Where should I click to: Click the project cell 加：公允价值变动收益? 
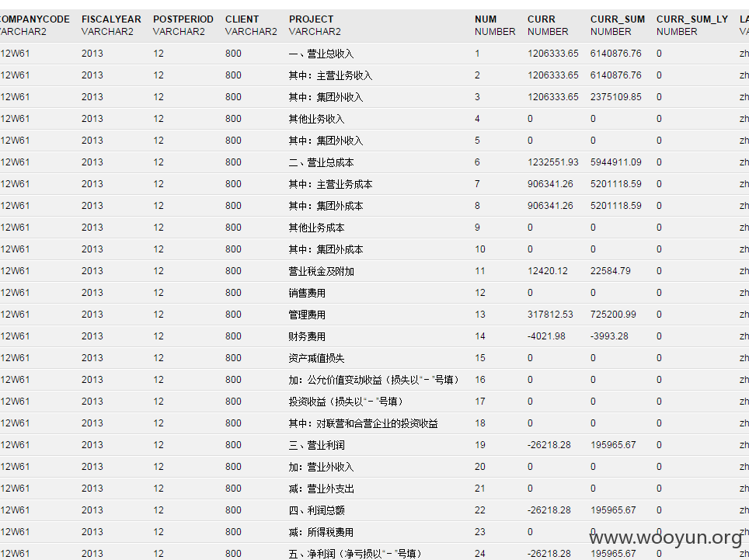pyautogui.click(x=375, y=380)
